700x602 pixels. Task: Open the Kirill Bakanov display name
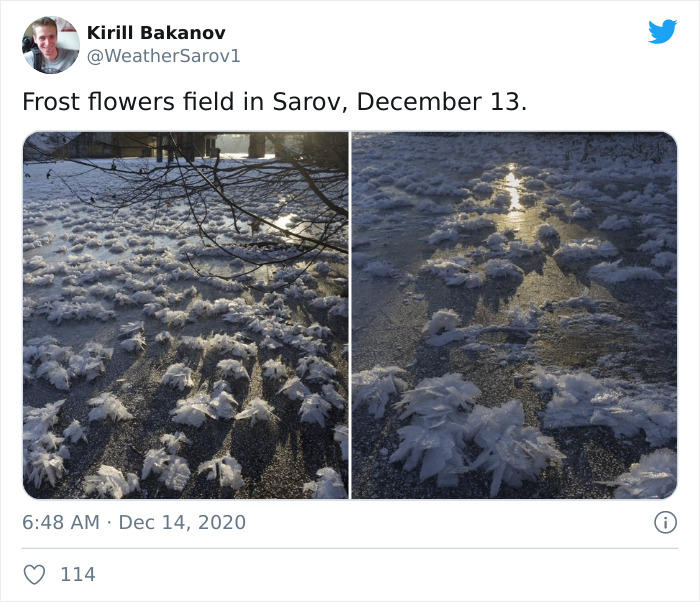pyautogui.click(x=155, y=33)
